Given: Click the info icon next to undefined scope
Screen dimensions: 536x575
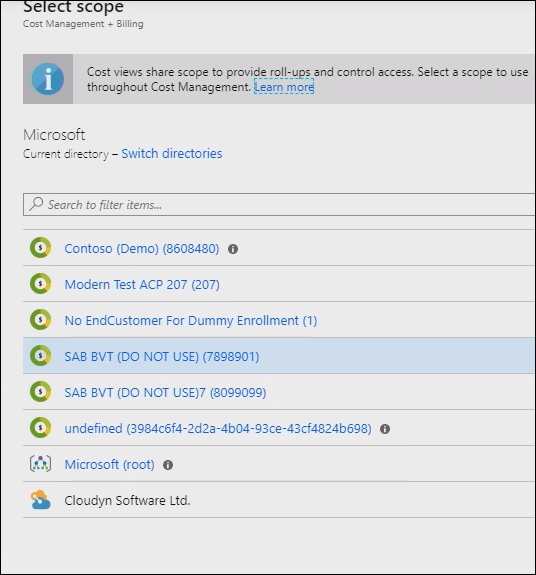Looking at the screenshot, I should pyautogui.click(x=385, y=429).
